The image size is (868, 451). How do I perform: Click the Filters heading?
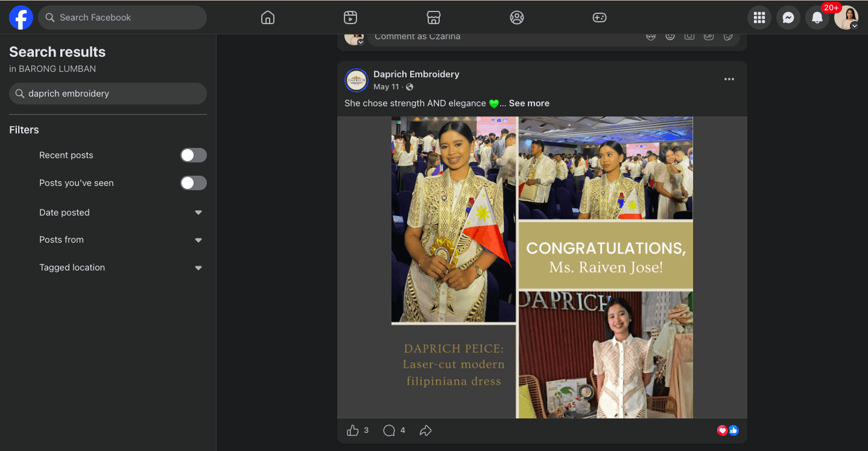(x=24, y=130)
